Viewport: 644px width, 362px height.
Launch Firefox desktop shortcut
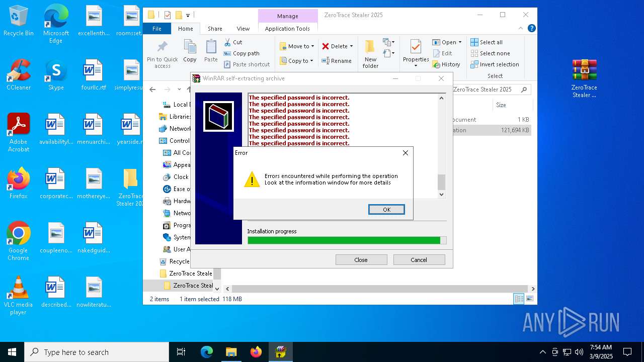pyautogui.click(x=19, y=184)
